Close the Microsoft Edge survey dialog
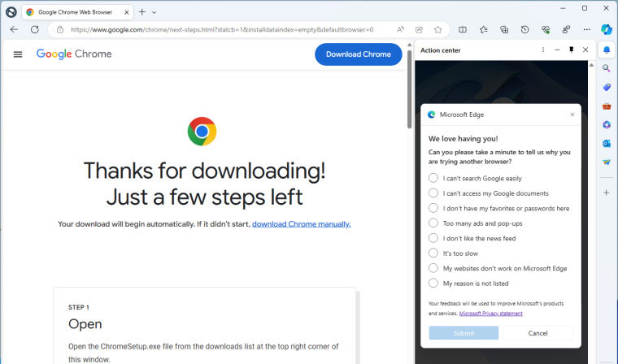The height and width of the screenshot is (364, 618). pos(572,115)
